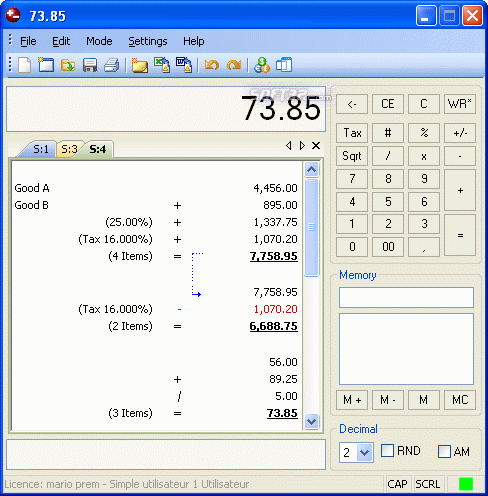Click the 00 double zero button
Viewport: 488px width, 496px height.
point(388,247)
